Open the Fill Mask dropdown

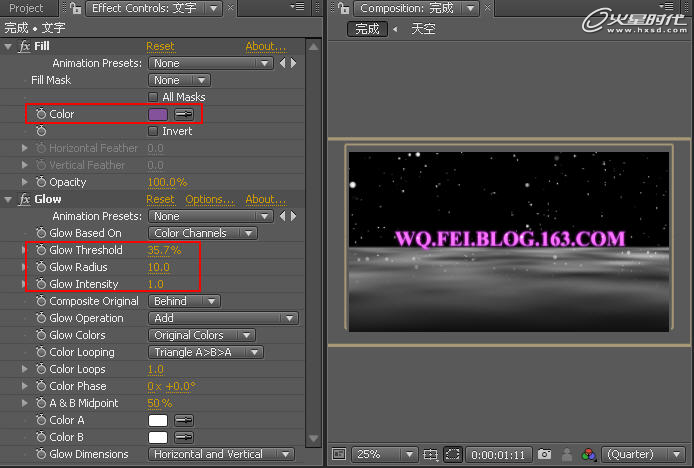[x=179, y=80]
